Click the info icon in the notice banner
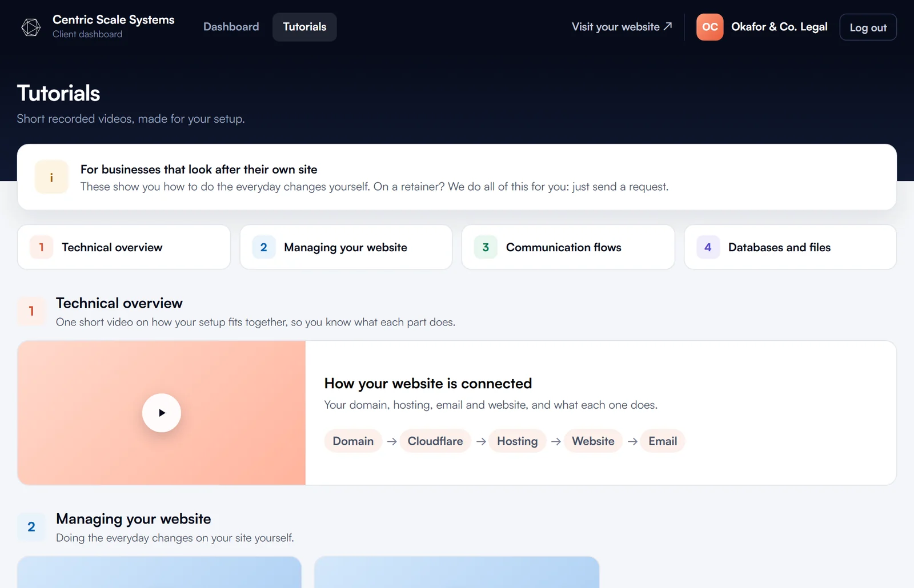This screenshot has width=914, height=588. 51,177
